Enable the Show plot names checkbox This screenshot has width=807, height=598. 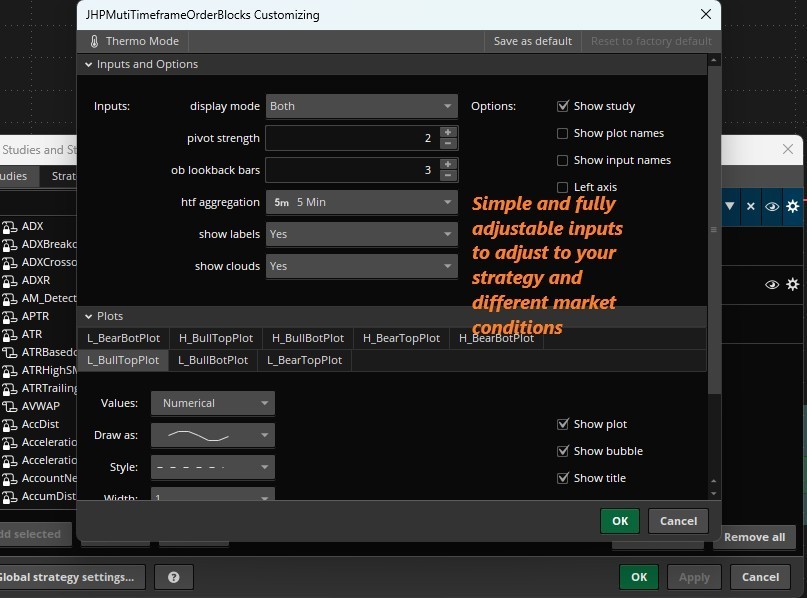(x=563, y=133)
